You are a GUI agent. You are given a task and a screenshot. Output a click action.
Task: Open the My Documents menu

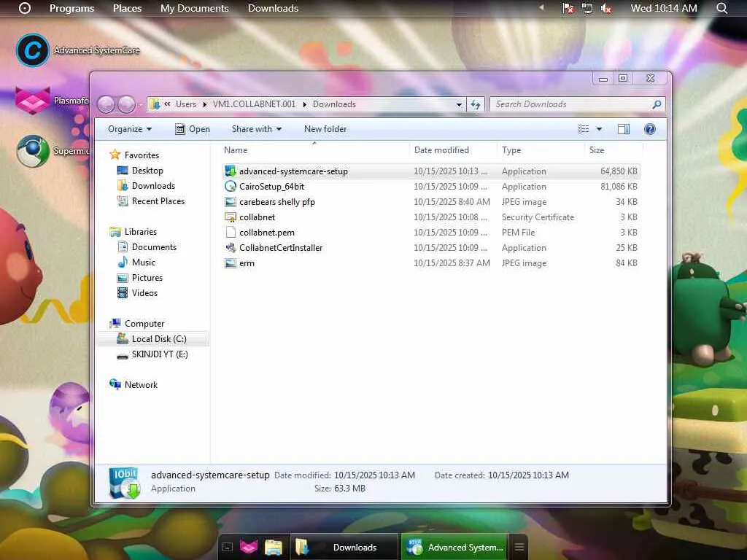pyautogui.click(x=194, y=8)
